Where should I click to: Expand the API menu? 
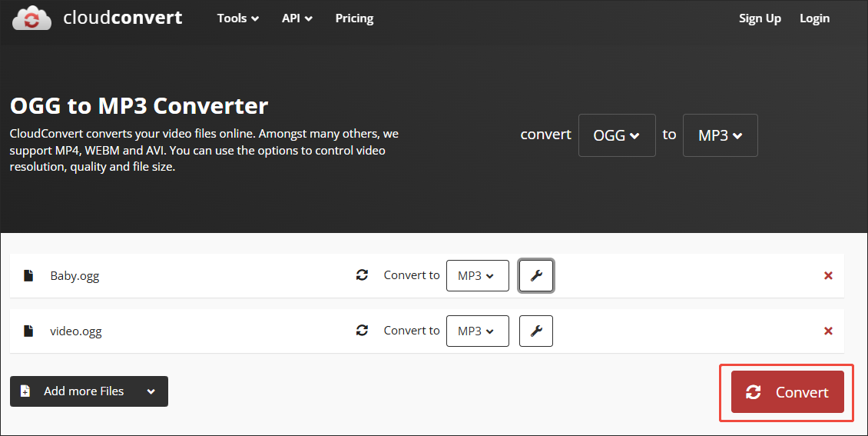click(x=297, y=18)
